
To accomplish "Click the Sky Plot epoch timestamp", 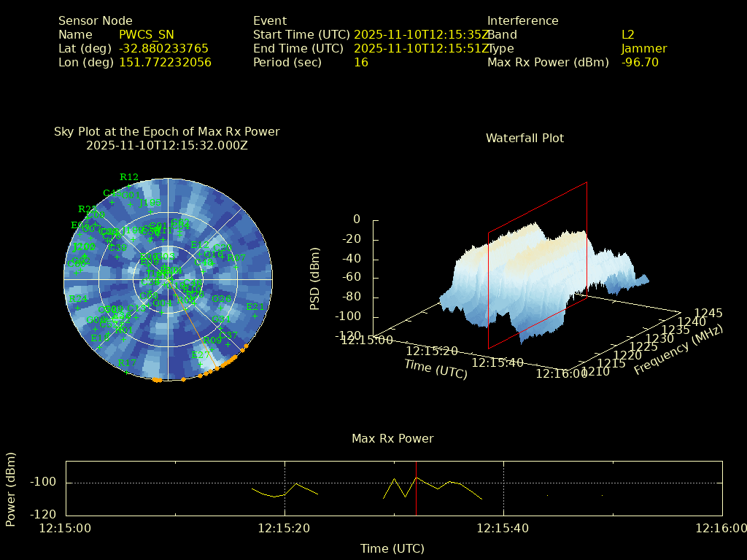I will (x=166, y=145).
